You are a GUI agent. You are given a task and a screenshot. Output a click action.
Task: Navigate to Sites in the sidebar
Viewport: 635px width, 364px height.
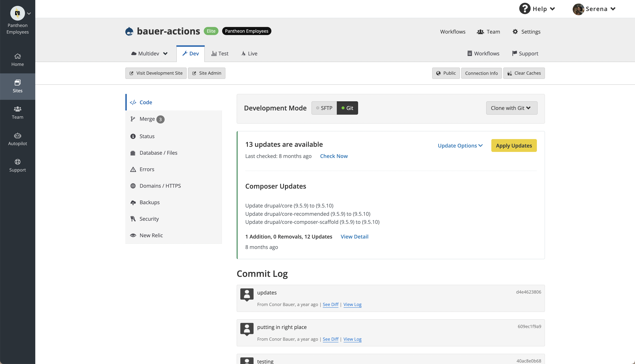17,86
